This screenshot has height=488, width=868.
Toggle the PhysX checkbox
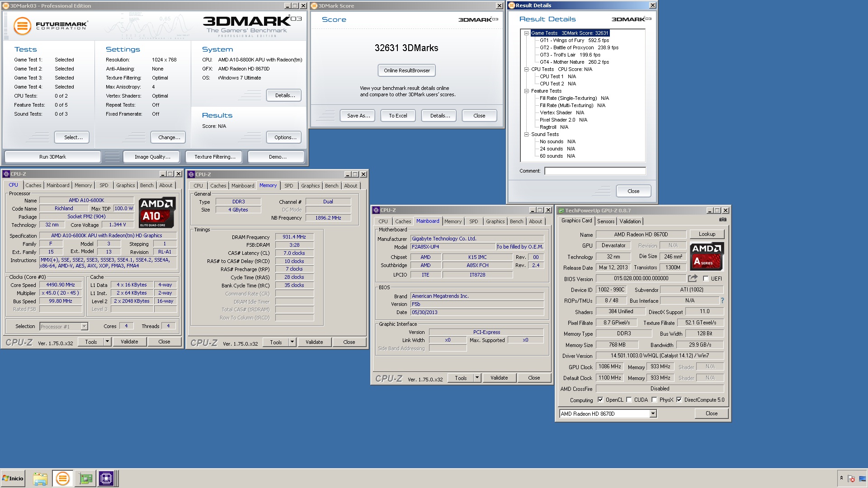pyautogui.click(x=654, y=400)
